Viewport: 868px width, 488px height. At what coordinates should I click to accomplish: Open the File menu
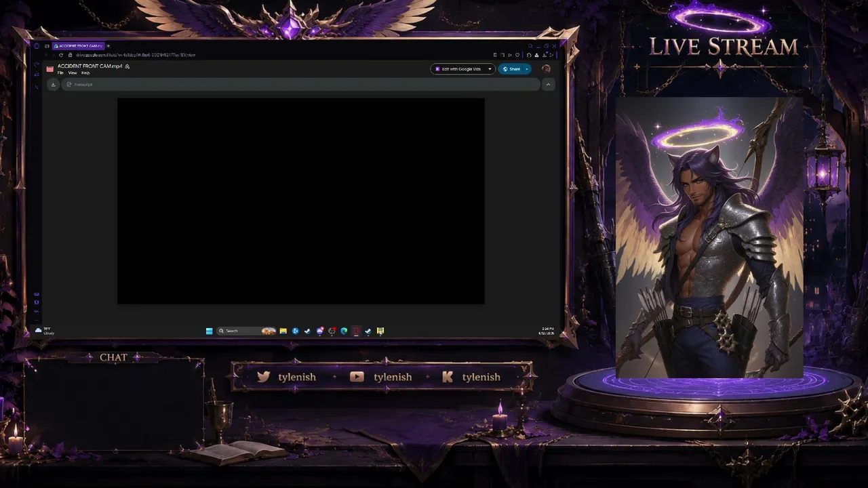pyautogui.click(x=60, y=73)
